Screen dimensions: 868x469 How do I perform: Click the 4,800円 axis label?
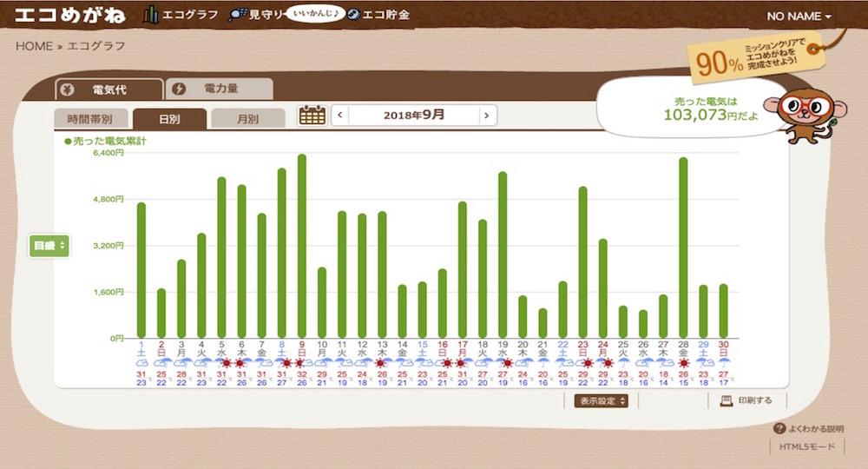(x=108, y=200)
